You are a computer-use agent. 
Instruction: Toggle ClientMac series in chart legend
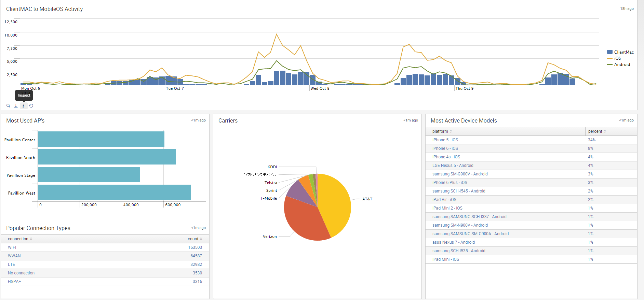coord(620,52)
